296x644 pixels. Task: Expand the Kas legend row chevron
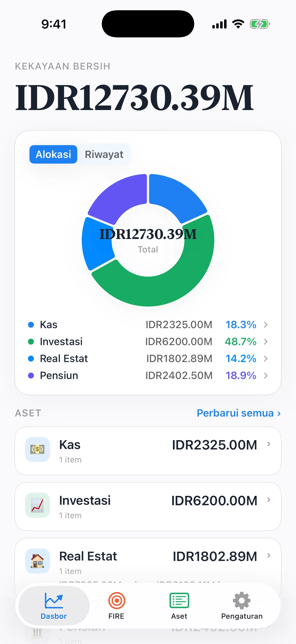click(x=266, y=324)
